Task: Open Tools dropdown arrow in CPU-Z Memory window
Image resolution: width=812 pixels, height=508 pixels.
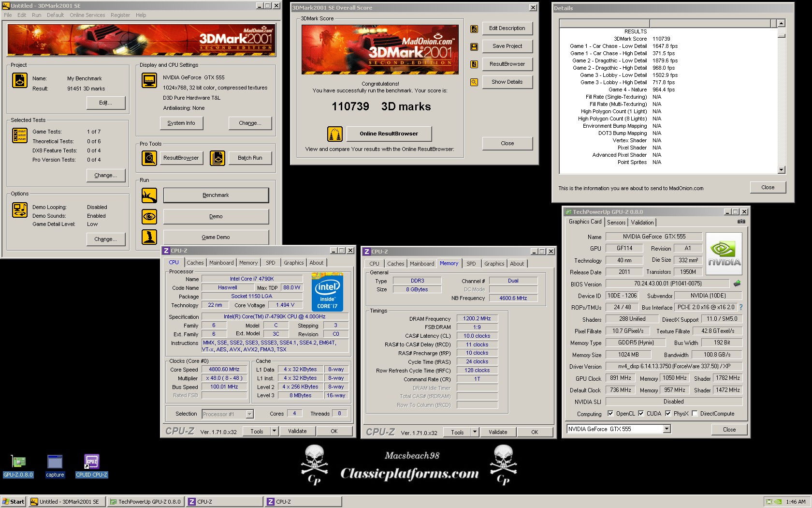Action: [475, 432]
